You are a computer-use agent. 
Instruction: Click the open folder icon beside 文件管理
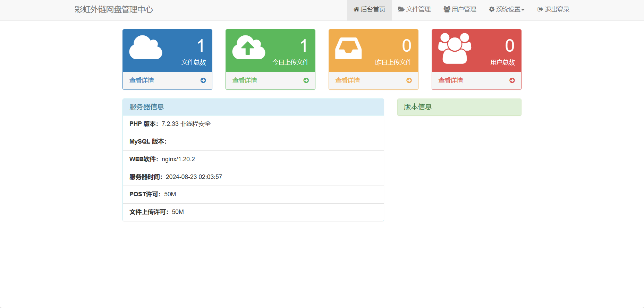pyautogui.click(x=401, y=9)
